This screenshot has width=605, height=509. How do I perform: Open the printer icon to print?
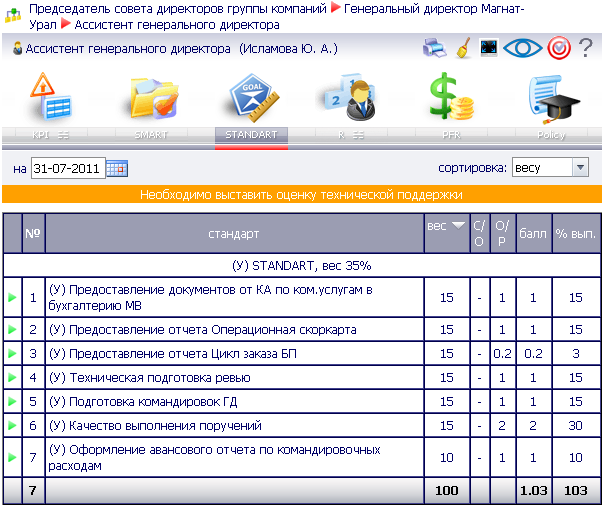[434, 48]
